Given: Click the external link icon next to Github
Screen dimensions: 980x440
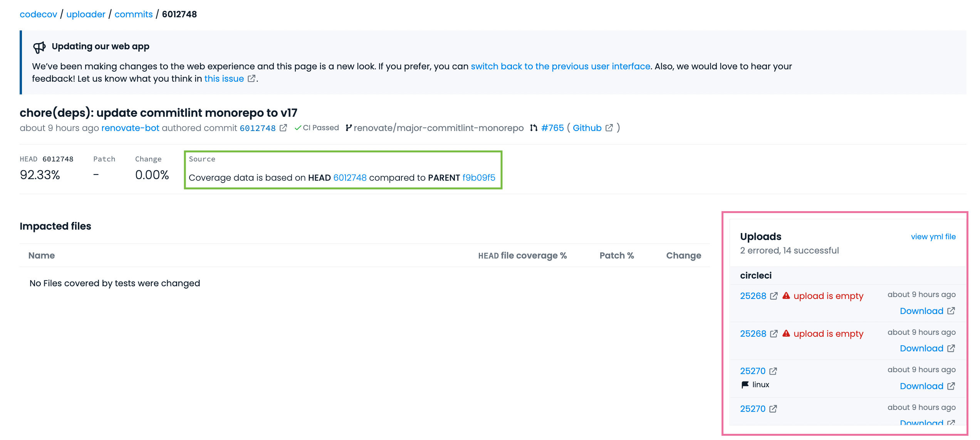Looking at the screenshot, I should (609, 128).
